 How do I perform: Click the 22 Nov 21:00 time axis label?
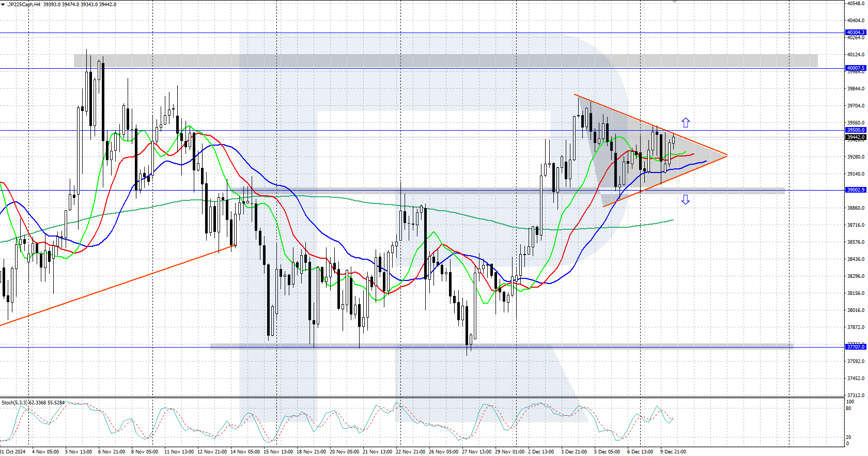(412, 452)
